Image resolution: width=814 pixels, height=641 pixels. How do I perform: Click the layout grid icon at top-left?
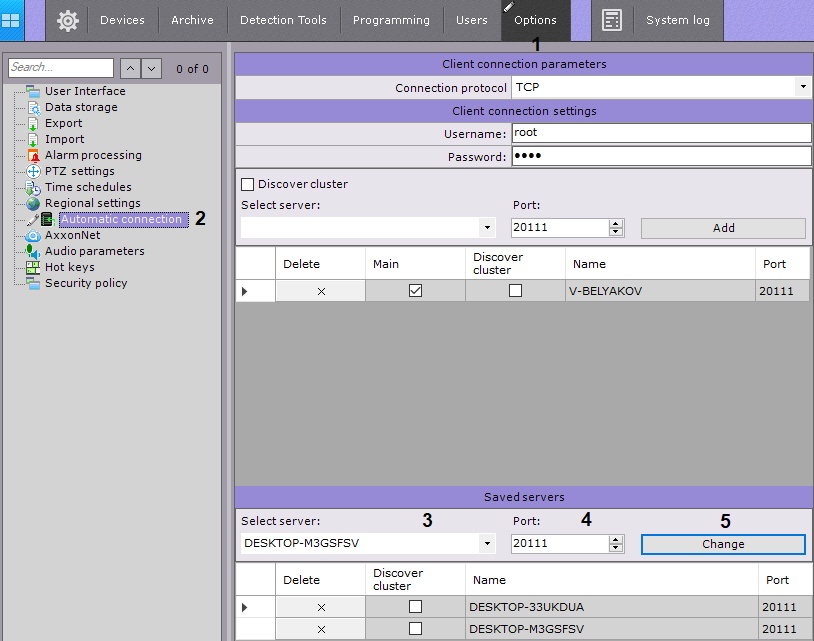coord(11,20)
